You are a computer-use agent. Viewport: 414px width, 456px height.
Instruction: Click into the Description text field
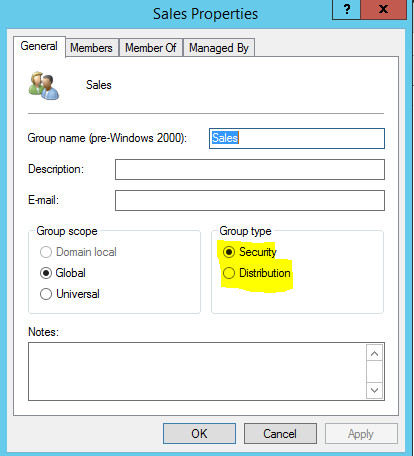(x=250, y=169)
